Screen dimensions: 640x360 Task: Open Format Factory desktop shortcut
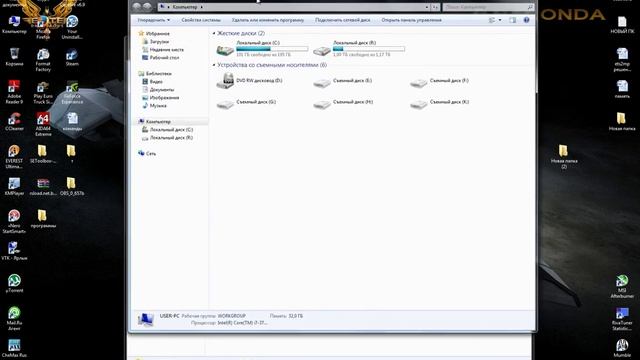click(43, 60)
